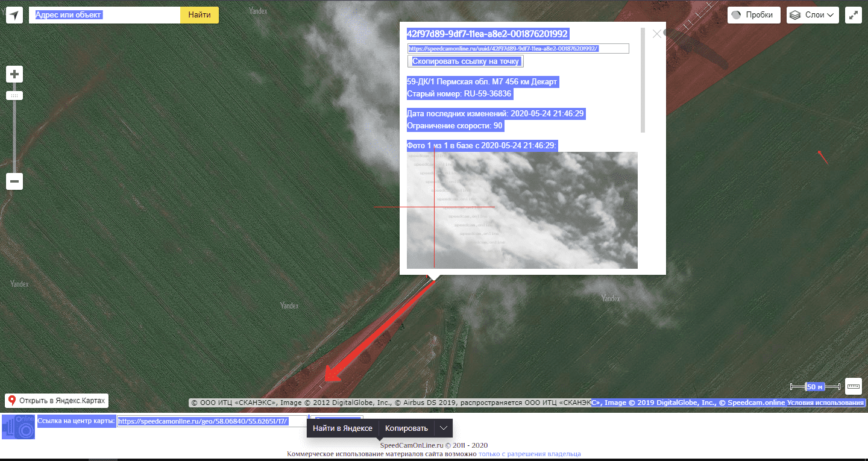
Task: Open the camera photo thumbnail
Action: point(522,210)
